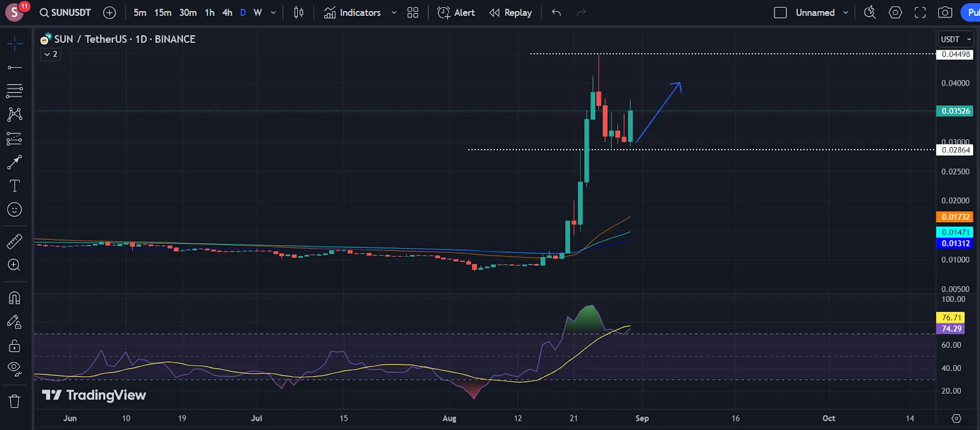Toggle lock all drawings
980x430 pixels.
point(14,346)
